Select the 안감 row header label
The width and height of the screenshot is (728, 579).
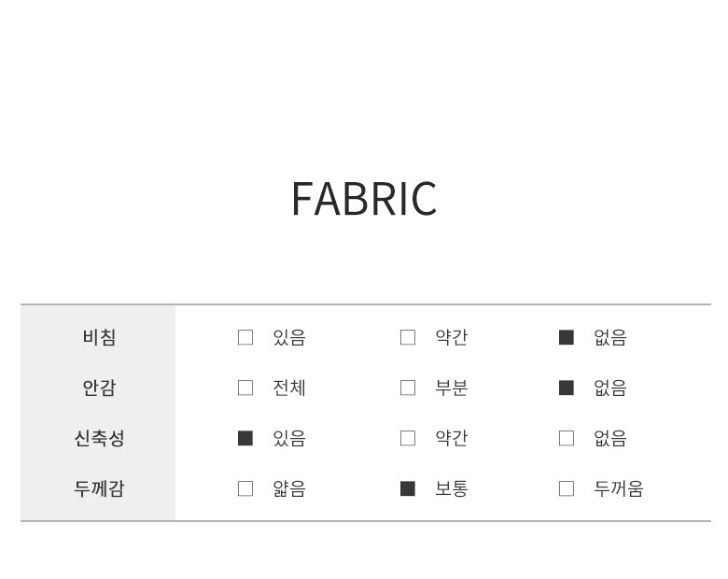tap(99, 388)
